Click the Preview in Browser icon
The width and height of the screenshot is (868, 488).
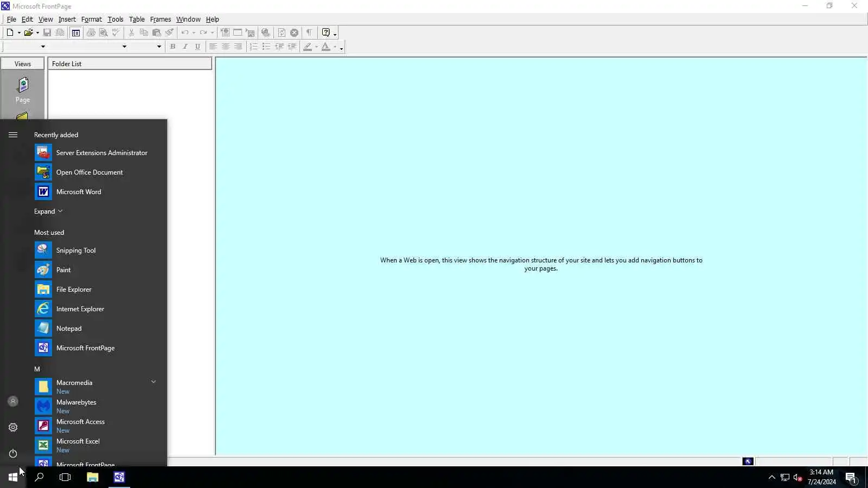pyautogui.click(x=103, y=33)
